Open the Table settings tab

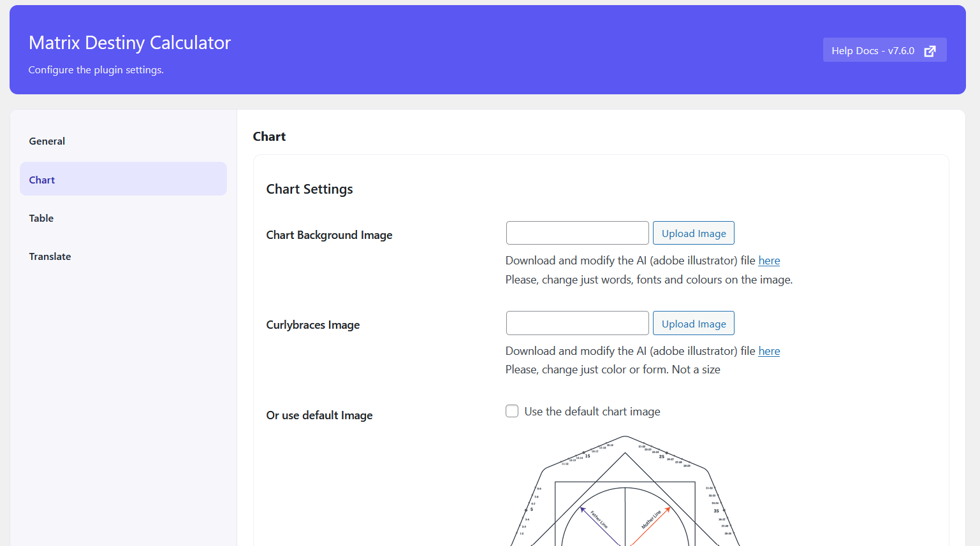point(41,218)
